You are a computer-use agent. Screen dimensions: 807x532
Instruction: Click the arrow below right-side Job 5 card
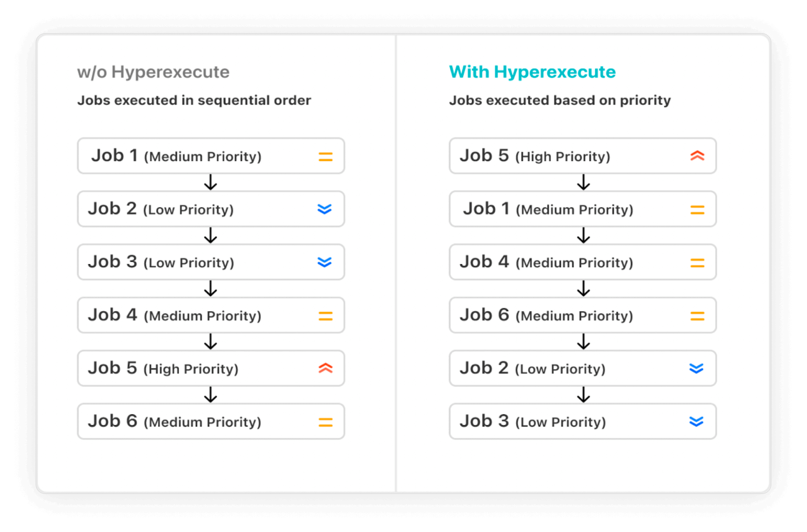tap(583, 182)
